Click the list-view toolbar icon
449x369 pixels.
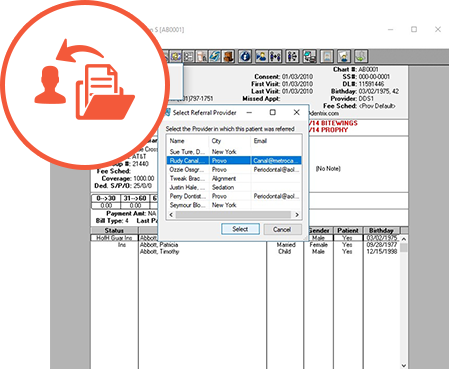189,56
